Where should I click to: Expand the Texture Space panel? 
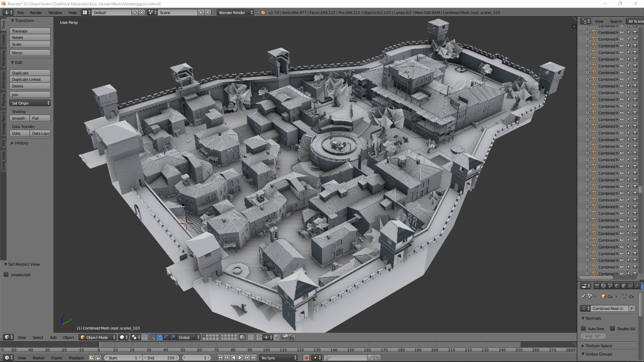point(599,346)
